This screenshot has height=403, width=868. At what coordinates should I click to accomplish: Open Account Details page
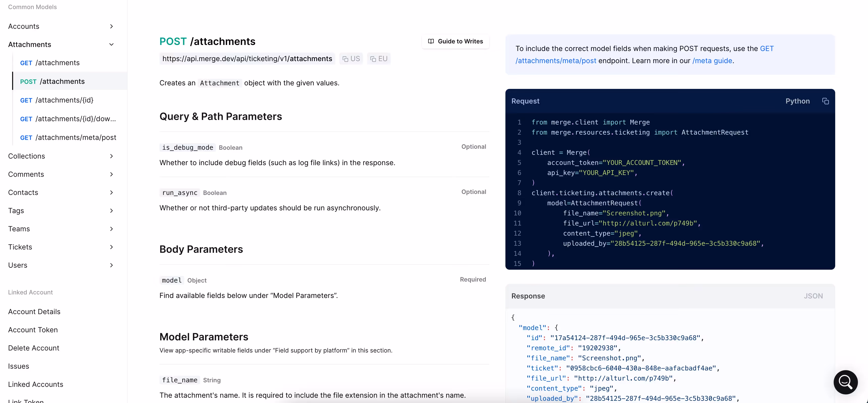(34, 312)
